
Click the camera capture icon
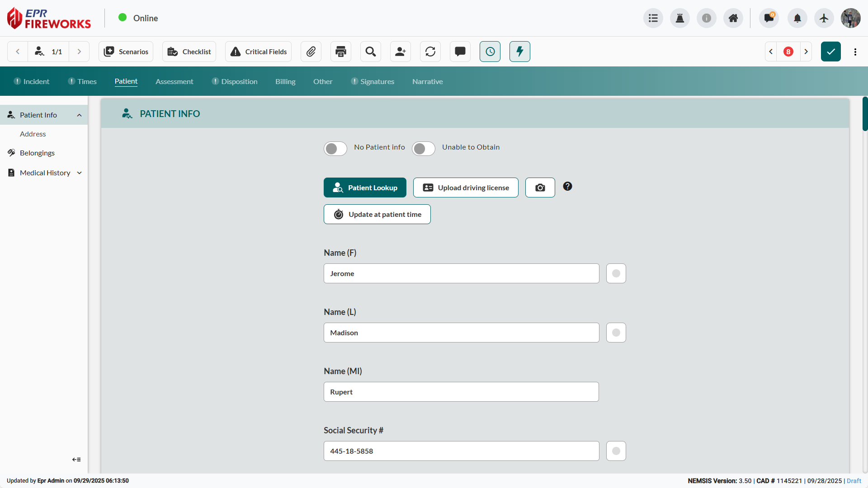540,188
